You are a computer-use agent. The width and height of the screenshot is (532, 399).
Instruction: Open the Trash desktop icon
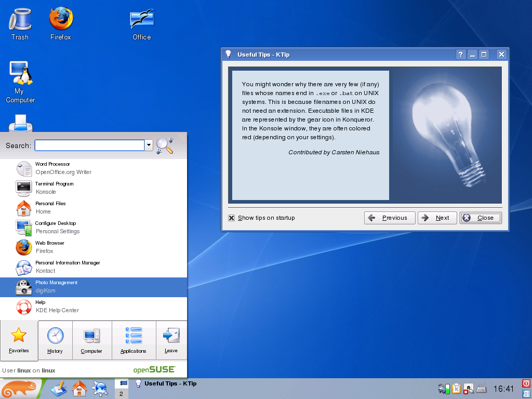[20, 21]
